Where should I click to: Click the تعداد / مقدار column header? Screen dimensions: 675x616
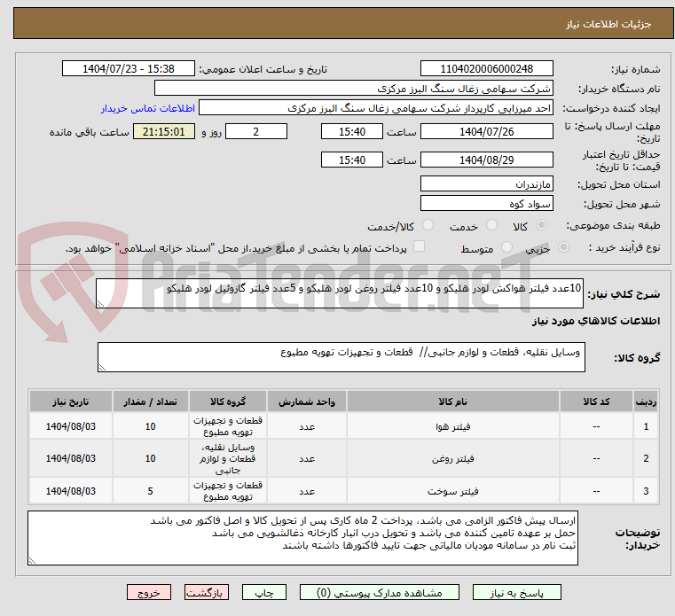[150, 402]
